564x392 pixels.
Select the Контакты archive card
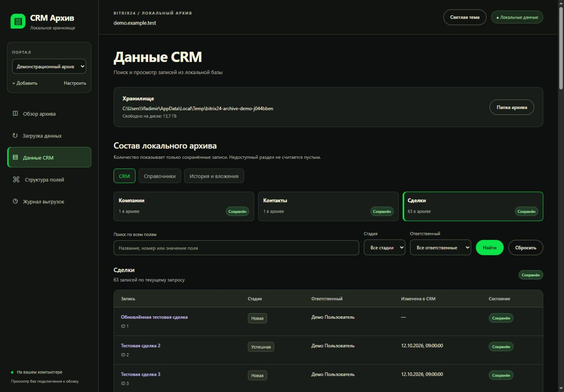pos(328,206)
